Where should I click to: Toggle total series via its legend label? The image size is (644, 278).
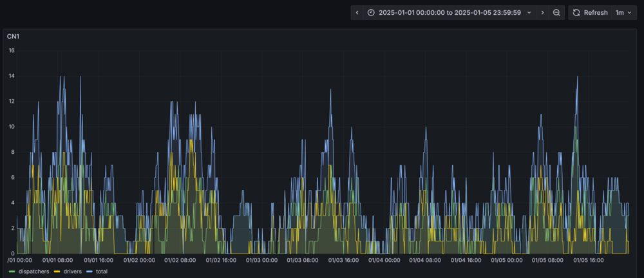101,272
